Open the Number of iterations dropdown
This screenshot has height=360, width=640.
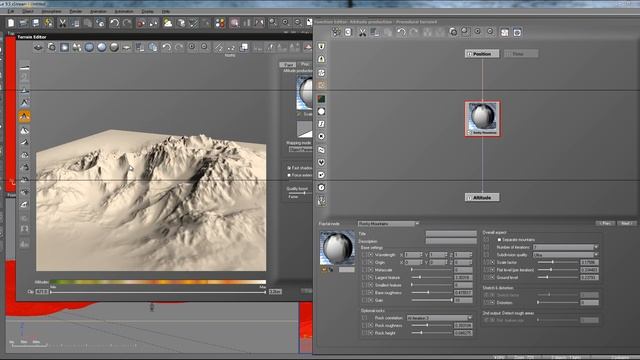566,247
